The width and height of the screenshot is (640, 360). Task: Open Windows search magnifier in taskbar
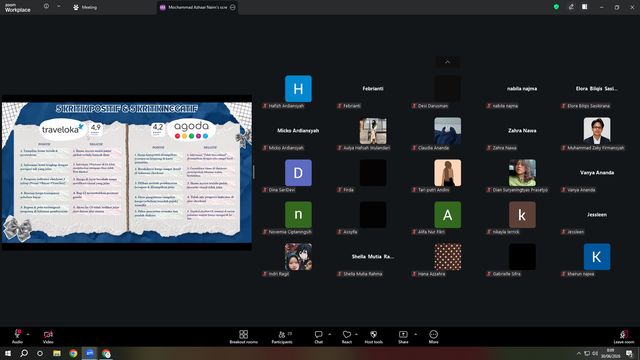[x=24, y=353]
